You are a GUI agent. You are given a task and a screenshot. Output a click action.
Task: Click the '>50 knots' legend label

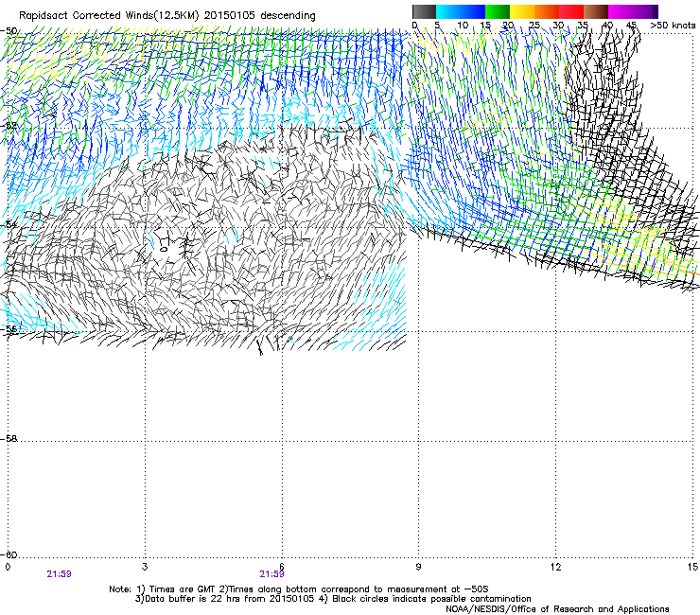coord(673,26)
